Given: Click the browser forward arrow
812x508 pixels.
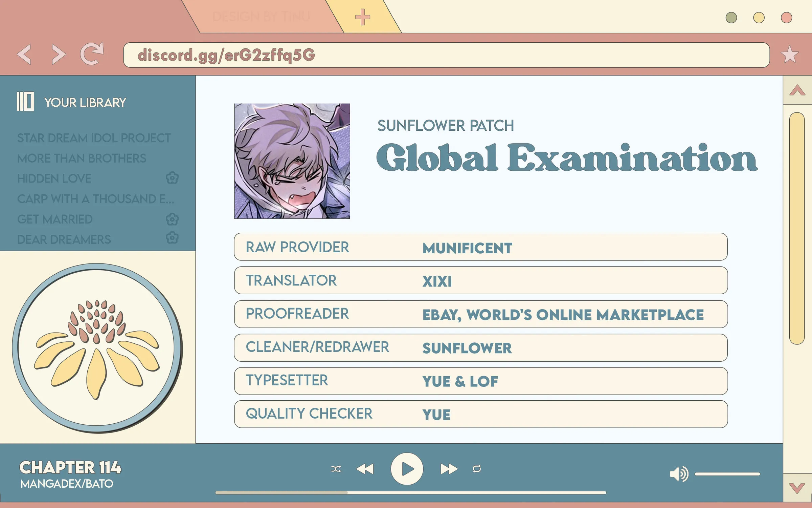Looking at the screenshot, I should pos(59,54).
